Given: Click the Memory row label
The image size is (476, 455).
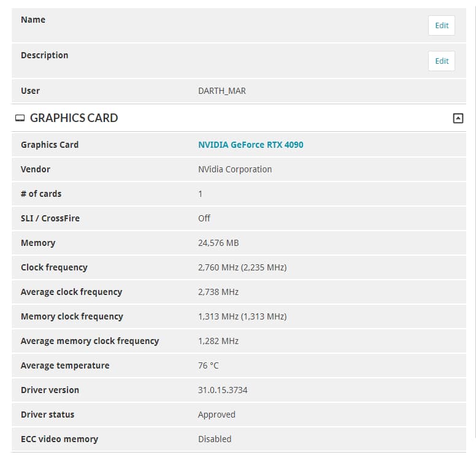Looking at the screenshot, I should tap(38, 243).
